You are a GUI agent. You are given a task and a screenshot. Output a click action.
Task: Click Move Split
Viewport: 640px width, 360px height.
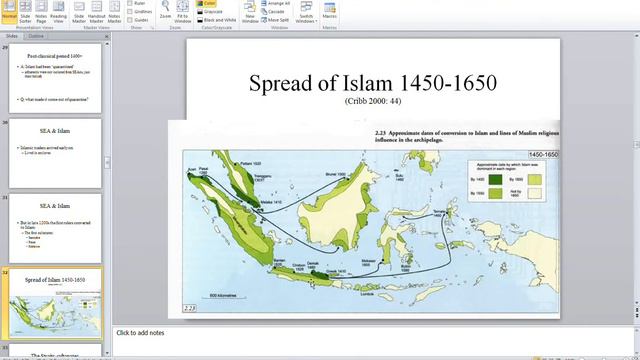[x=275, y=20]
